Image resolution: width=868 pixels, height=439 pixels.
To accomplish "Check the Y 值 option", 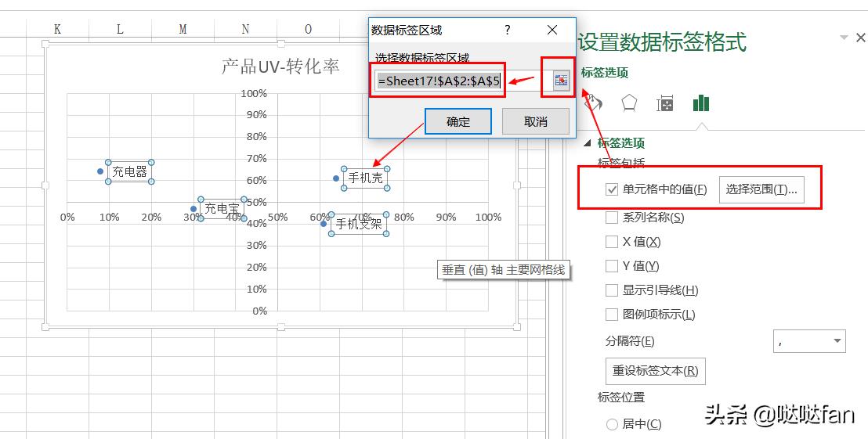I will click(x=612, y=266).
